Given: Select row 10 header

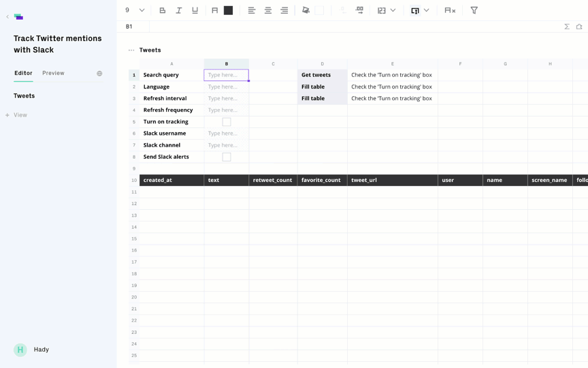Looking at the screenshot, I should (134, 180).
